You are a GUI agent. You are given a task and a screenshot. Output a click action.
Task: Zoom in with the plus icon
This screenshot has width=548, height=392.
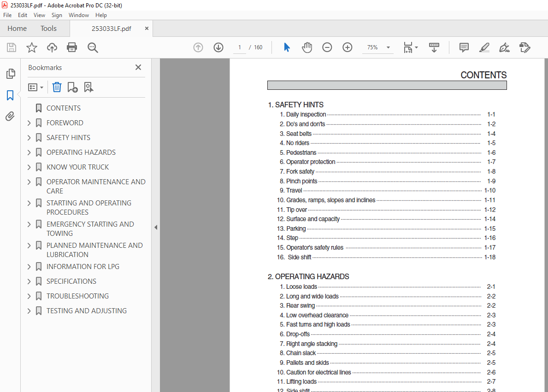348,47
